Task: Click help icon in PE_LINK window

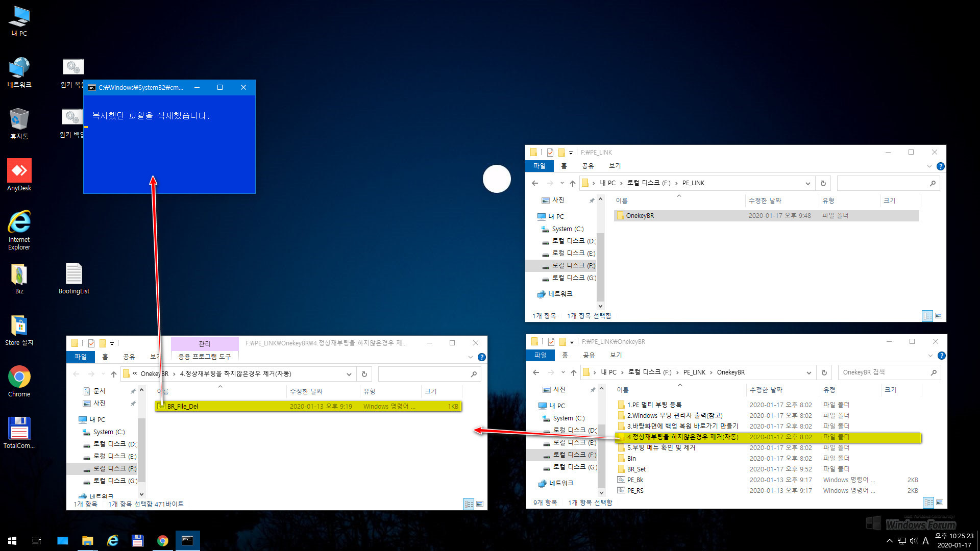Action: (941, 166)
